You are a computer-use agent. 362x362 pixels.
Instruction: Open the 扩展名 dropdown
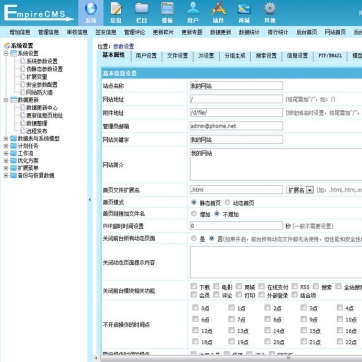pos(300,190)
